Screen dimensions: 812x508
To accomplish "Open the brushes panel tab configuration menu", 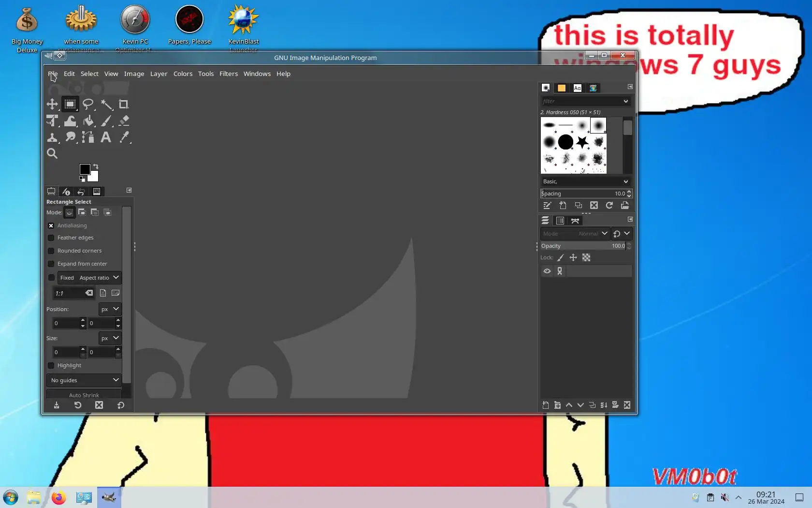I will point(630,87).
